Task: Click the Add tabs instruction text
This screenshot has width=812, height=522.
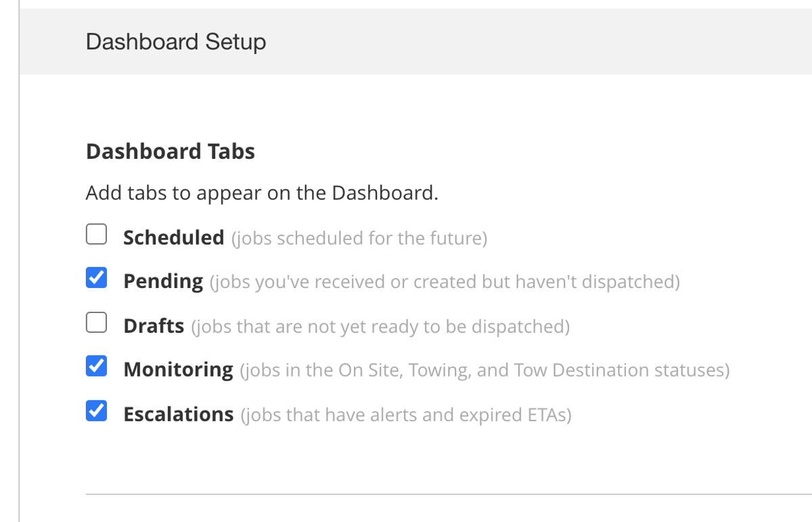Action: coord(262,193)
